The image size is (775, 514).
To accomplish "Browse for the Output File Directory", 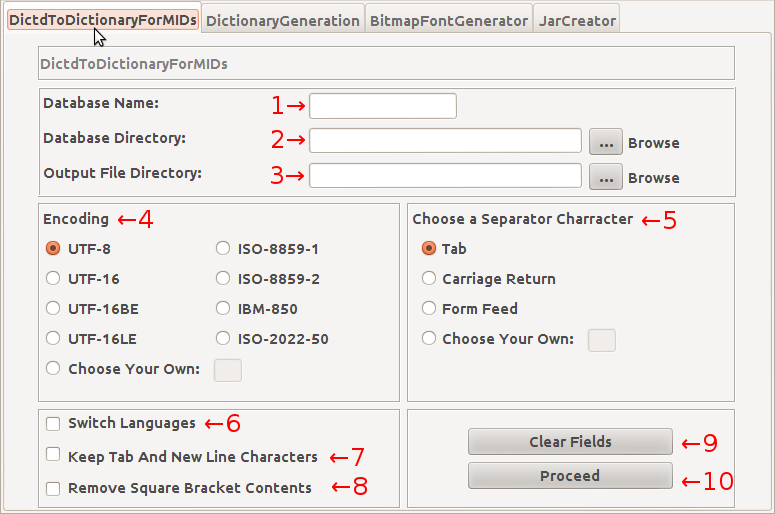I will 605,178.
